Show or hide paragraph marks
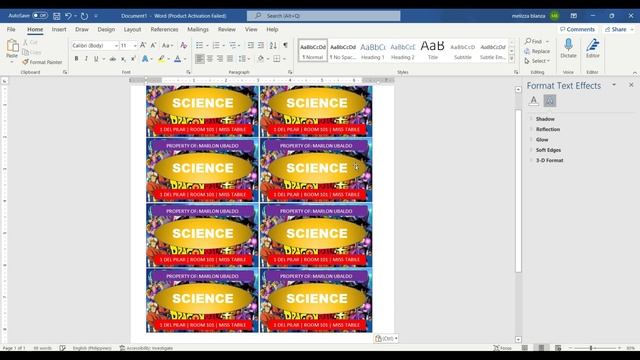The image size is (640, 360). [x=285, y=45]
